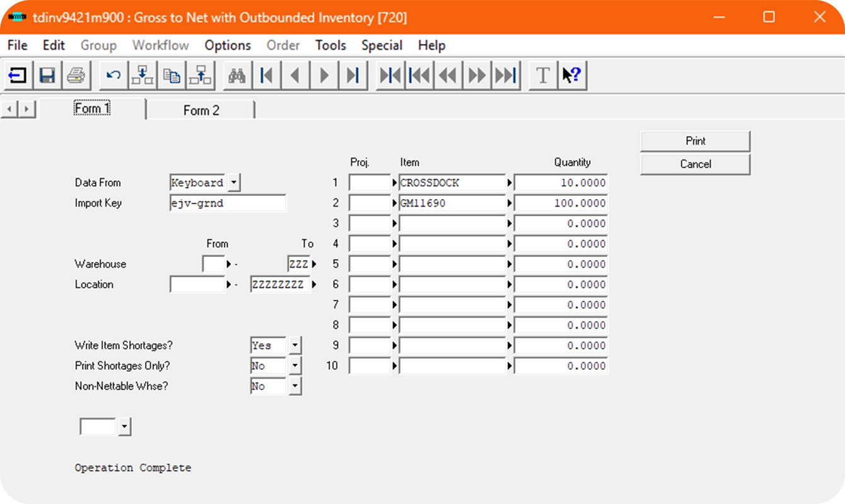Click the copy pages toolbar icon
Screen dimensions: 845x504
pos(172,76)
